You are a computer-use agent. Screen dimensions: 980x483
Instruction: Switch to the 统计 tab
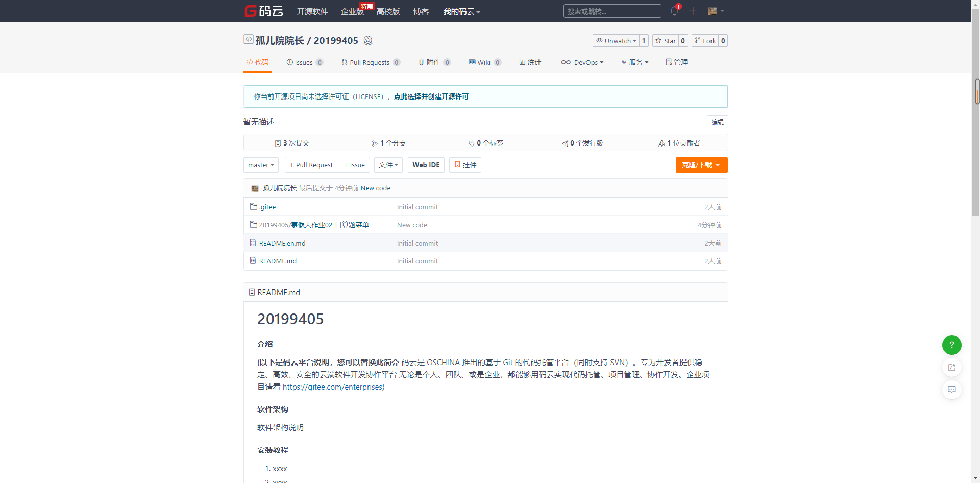pos(530,62)
